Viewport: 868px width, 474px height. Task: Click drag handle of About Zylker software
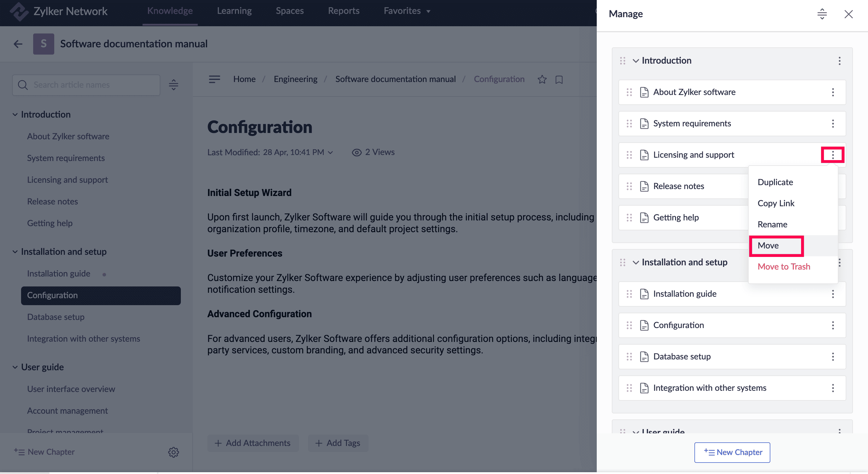629,92
